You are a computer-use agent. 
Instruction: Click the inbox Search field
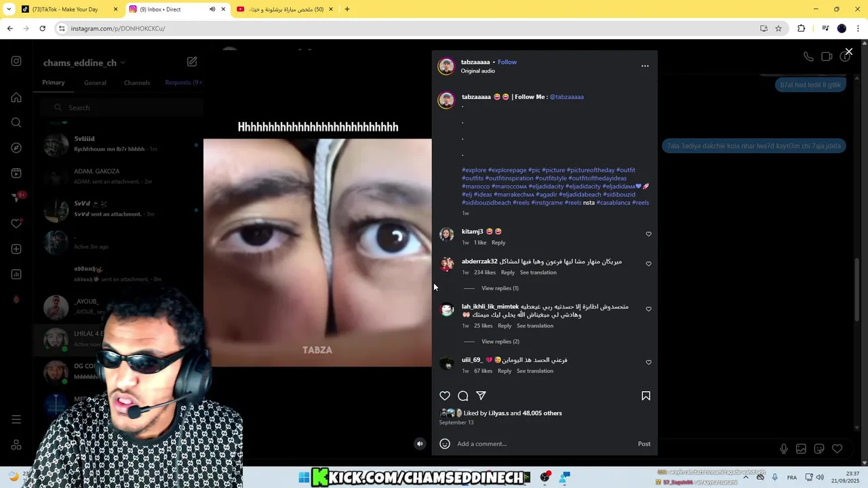coord(121,108)
